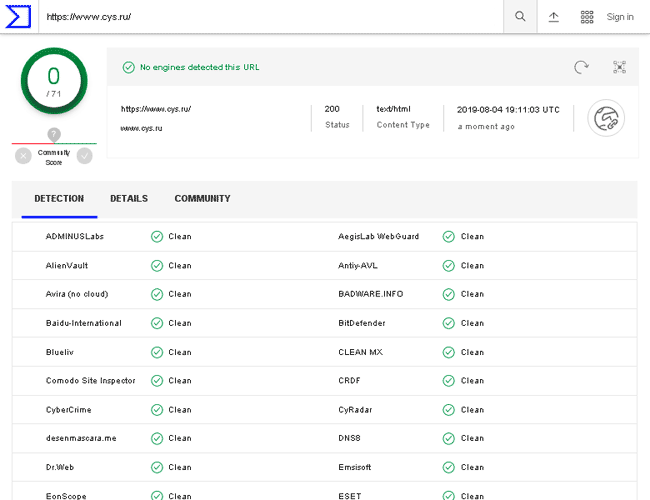The width and height of the screenshot is (650, 500).
Task: Click Antiy-AVL clean check icon
Action: 449,266
